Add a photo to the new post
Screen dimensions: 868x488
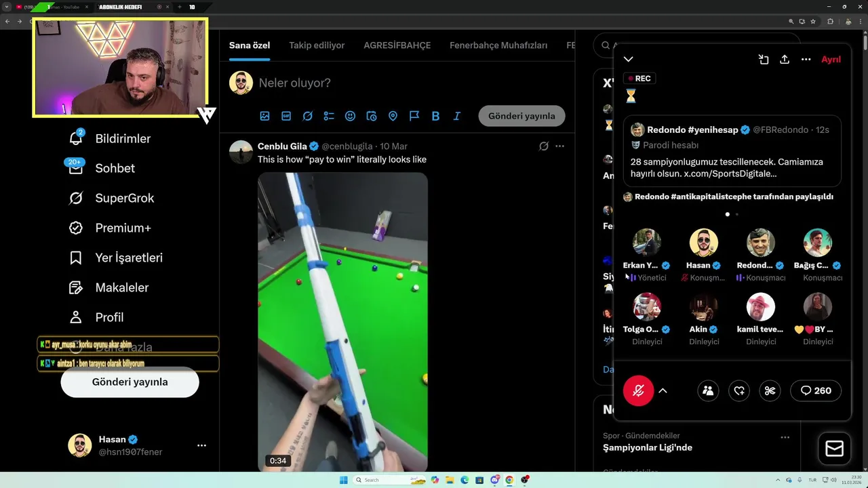coord(264,116)
